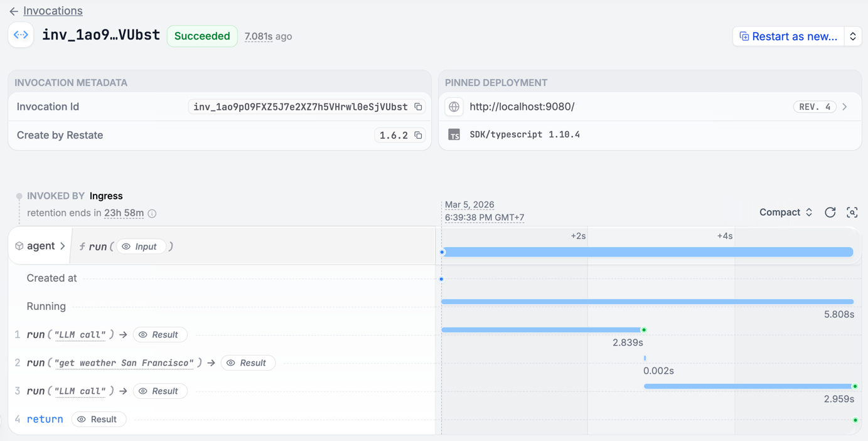868x441 pixels.
Task: Click the +4s timeline tick label
Action: 725,236
